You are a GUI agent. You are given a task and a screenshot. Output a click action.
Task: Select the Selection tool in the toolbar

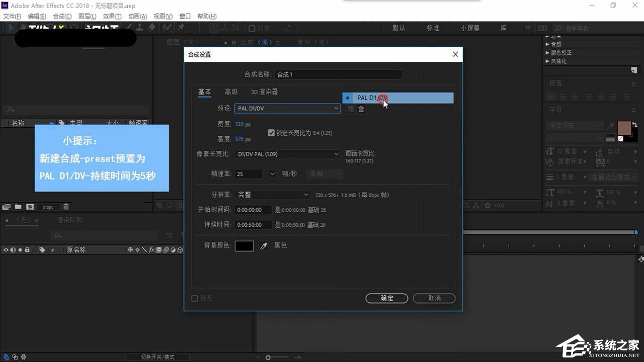pos(11,28)
